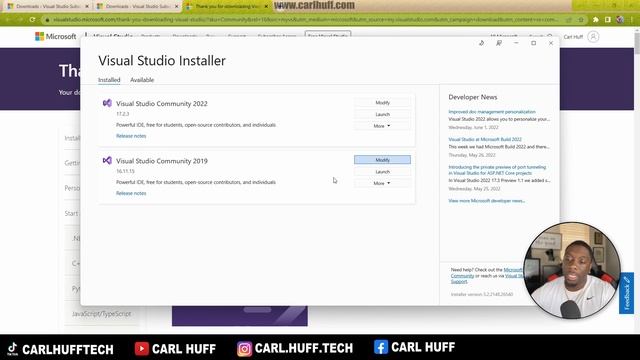Open the Visual Studio at Microsoft Build 2022 article
This screenshot has width=640, height=360.
[x=485, y=140]
